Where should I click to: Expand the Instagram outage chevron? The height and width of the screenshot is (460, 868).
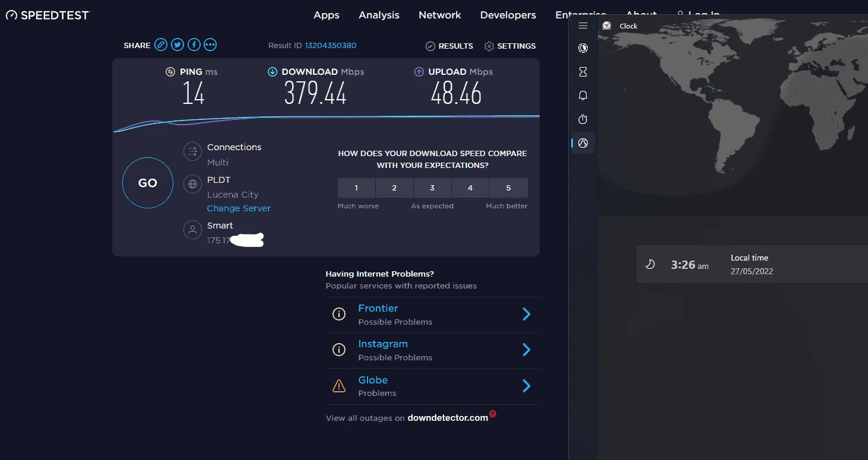526,350
